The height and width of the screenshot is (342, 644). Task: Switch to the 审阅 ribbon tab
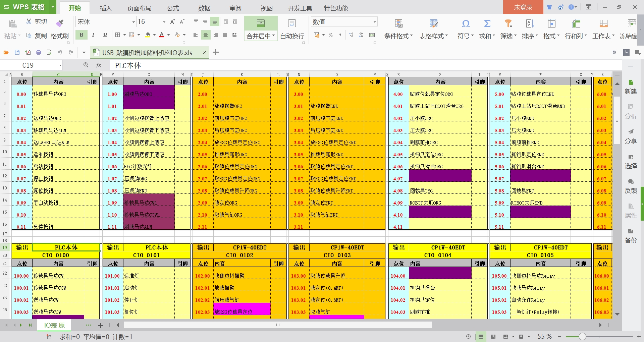tap(235, 8)
